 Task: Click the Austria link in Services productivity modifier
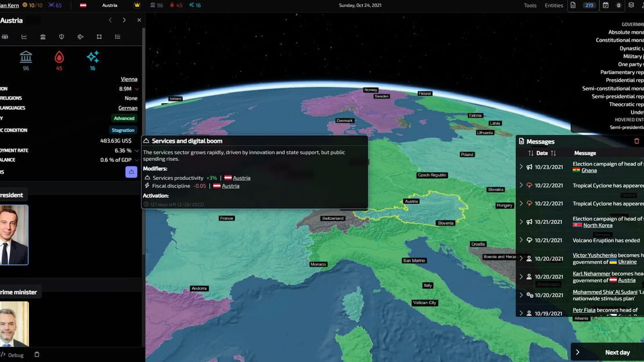coord(241,178)
